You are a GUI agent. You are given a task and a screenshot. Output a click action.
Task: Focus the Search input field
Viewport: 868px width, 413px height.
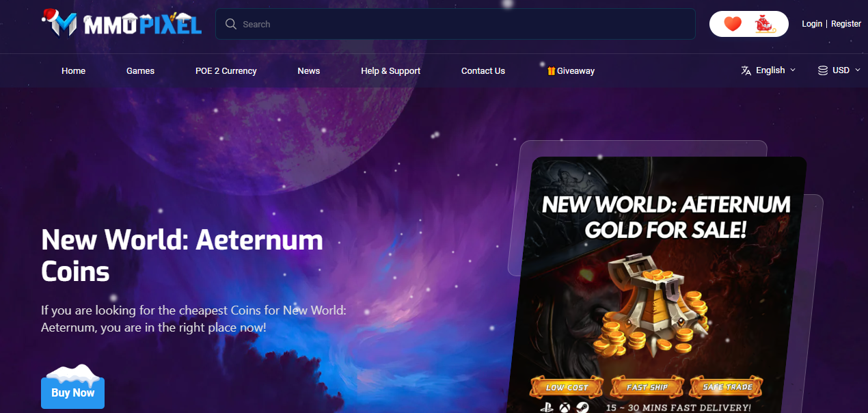455,24
